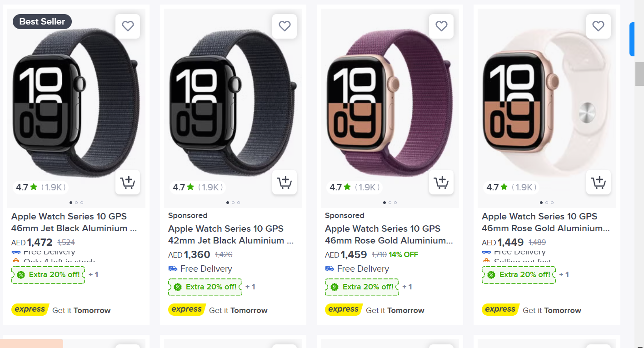The height and width of the screenshot is (348, 644).
Task: Expand +1 more offers on 42mm watch
Action: point(250,287)
